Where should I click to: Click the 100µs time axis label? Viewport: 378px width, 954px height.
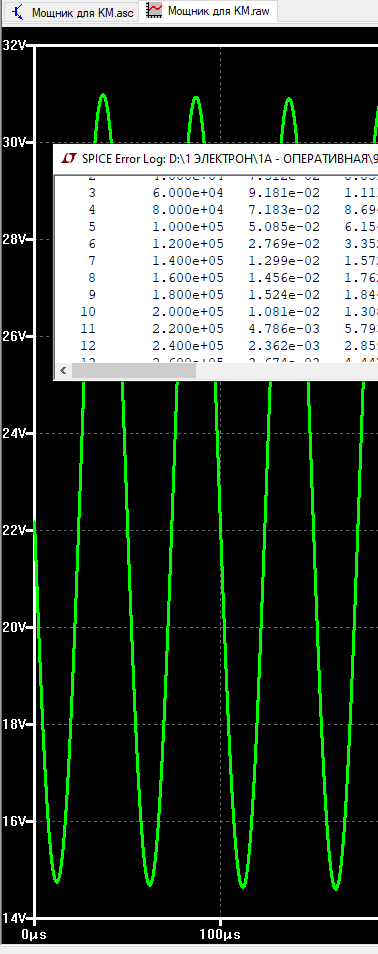[x=220, y=933]
